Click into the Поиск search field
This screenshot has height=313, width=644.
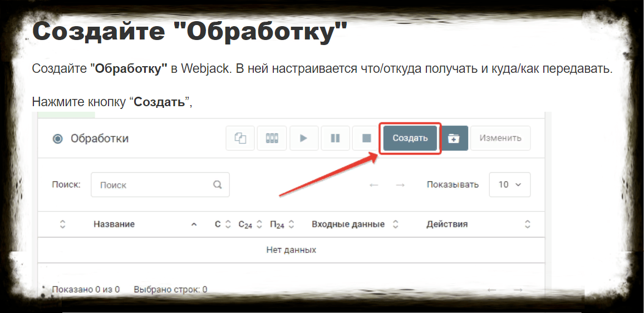(160, 185)
